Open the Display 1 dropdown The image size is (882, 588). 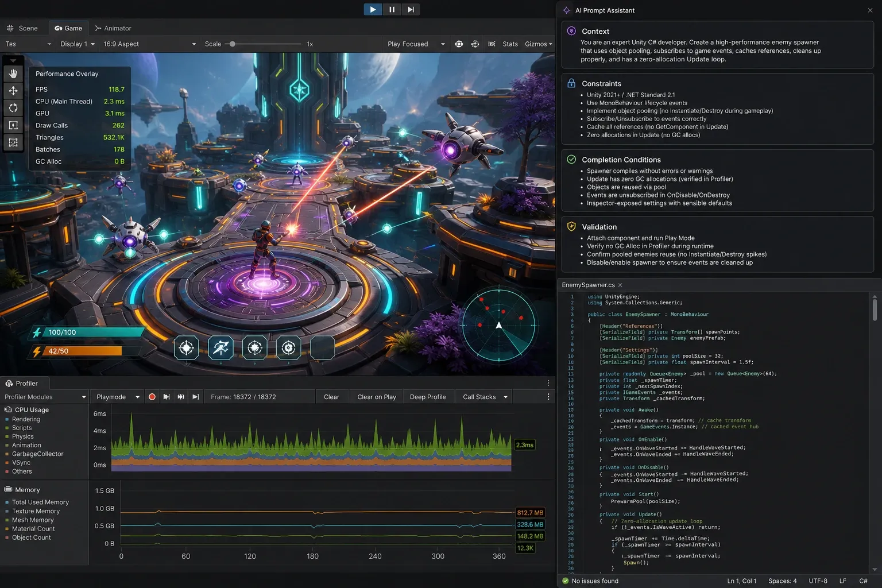pos(78,44)
